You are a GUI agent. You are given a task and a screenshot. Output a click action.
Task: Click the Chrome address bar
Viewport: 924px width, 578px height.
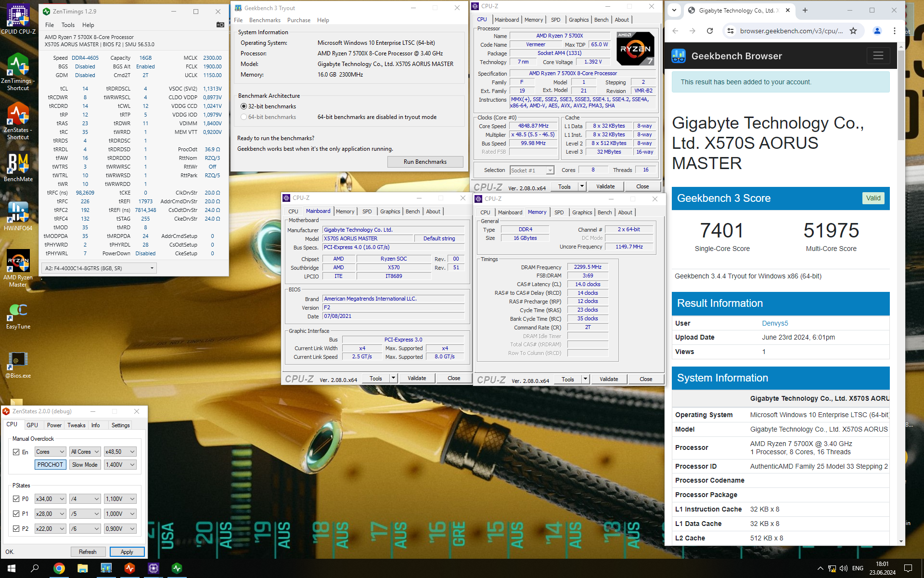(x=791, y=31)
